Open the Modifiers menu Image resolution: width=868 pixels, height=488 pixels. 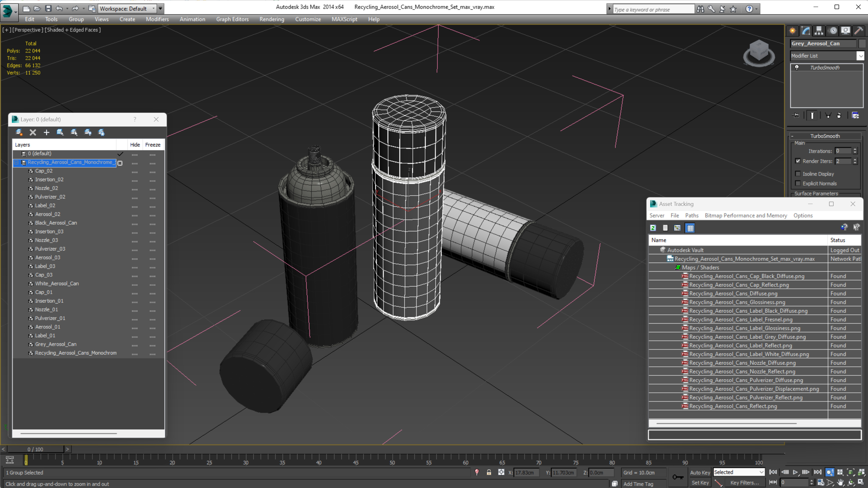[x=157, y=19]
